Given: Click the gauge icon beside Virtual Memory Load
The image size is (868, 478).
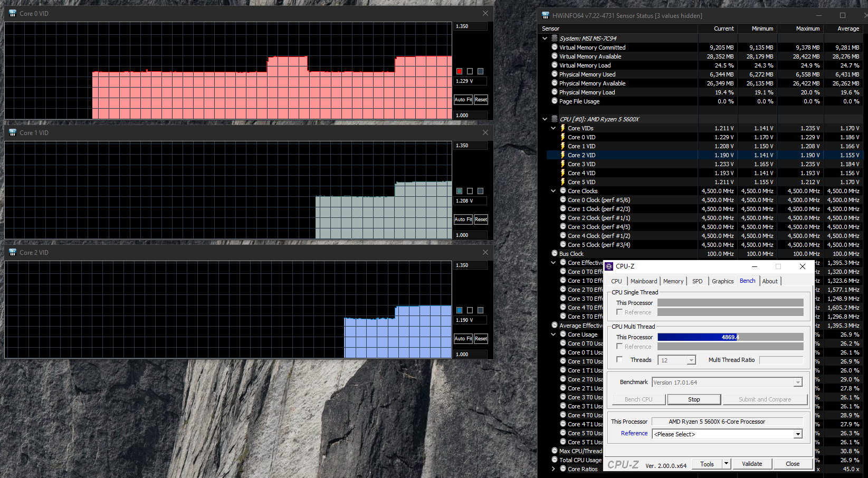Looking at the screenshot, I should [555, 65].
